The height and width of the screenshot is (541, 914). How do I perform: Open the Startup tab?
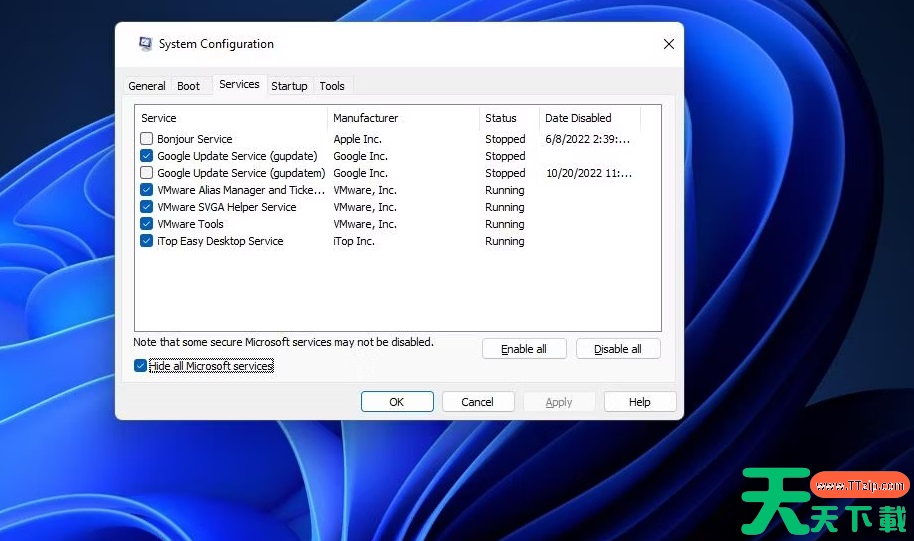tap(289, 86)
